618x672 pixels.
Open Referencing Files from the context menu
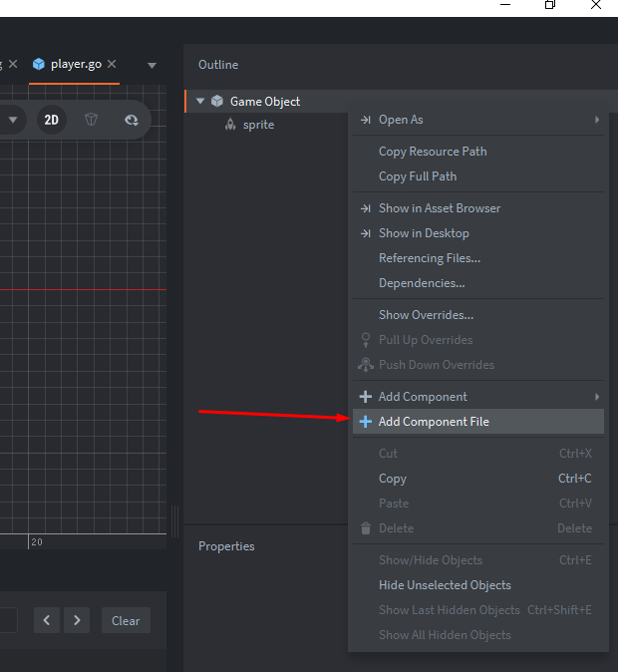(x=429, y=258)
